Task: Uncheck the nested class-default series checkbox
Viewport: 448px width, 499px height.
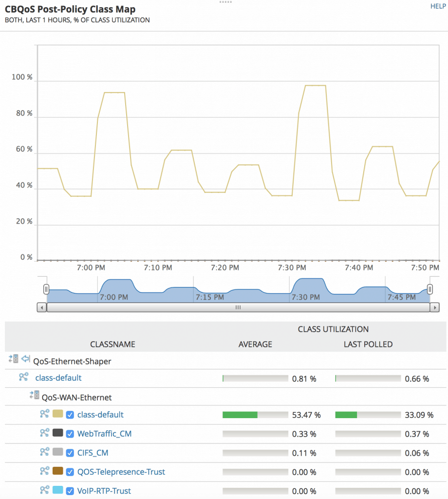Action: tap(70, 415)
